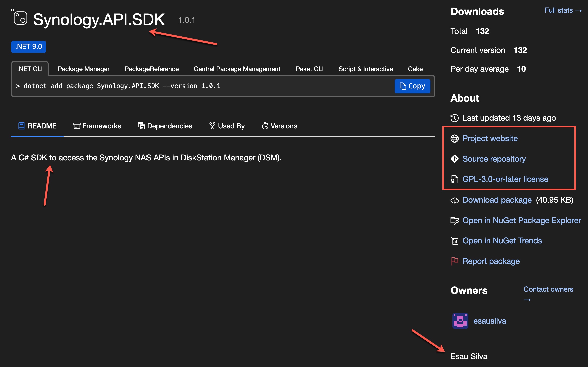Switch to the Package Manager tab

pyautogui.click(x=83, y=69)
